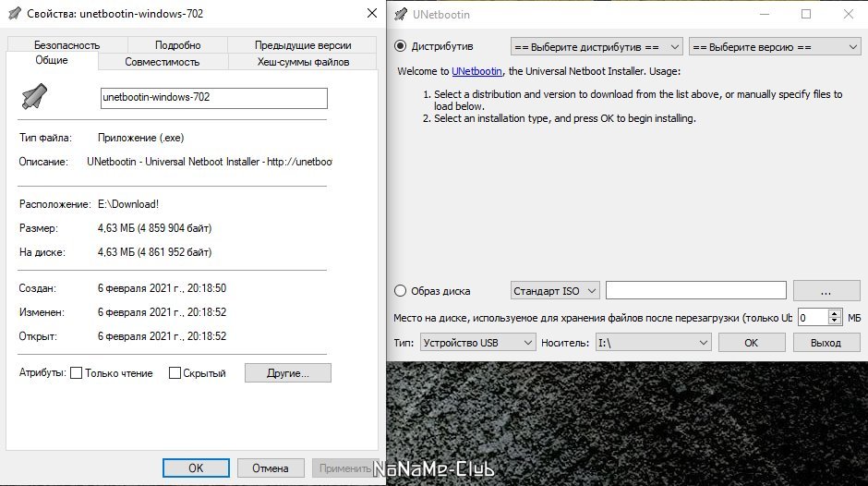Expand the Стандарт ISO dropdown

(555, 290)
